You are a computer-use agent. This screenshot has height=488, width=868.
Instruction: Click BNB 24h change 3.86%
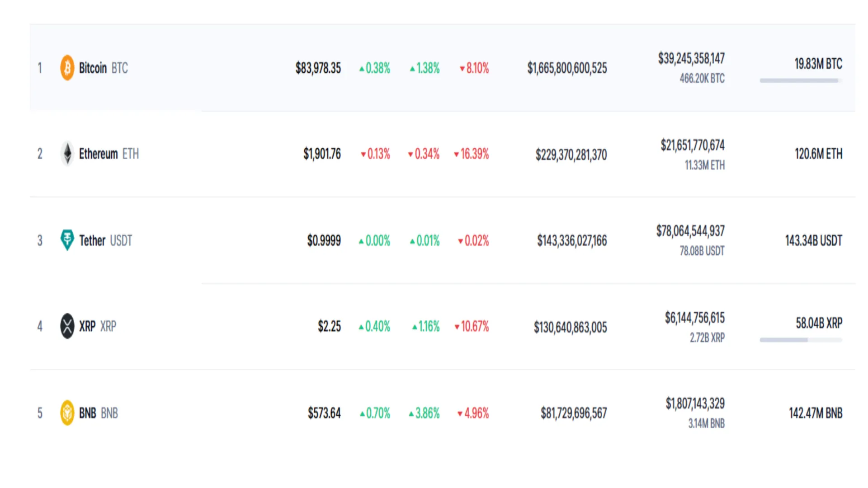(x=424, y=413)
